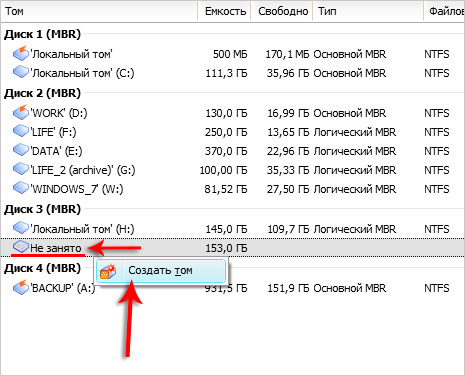The width and height of the screenshot is (465, 376).
Task: Select the 'Локальный том' (H:) volume name
Action: coord(82,229)
